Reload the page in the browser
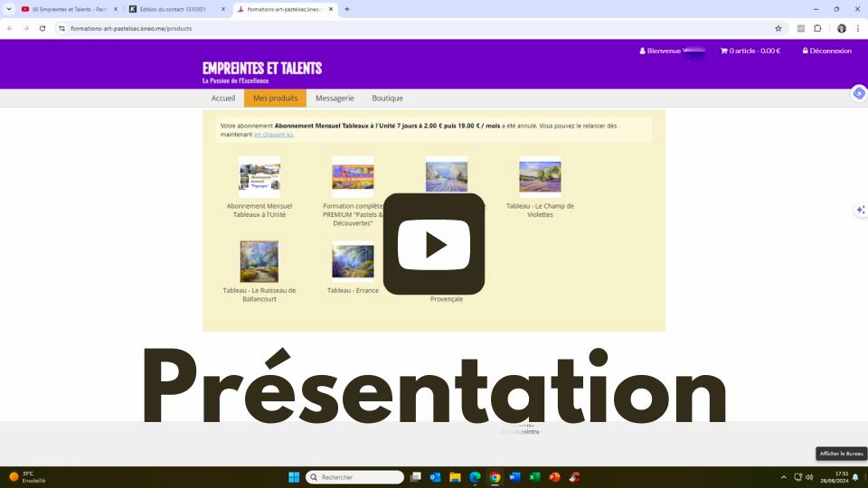Screen dimensions: 868x488 click(42, 28)
